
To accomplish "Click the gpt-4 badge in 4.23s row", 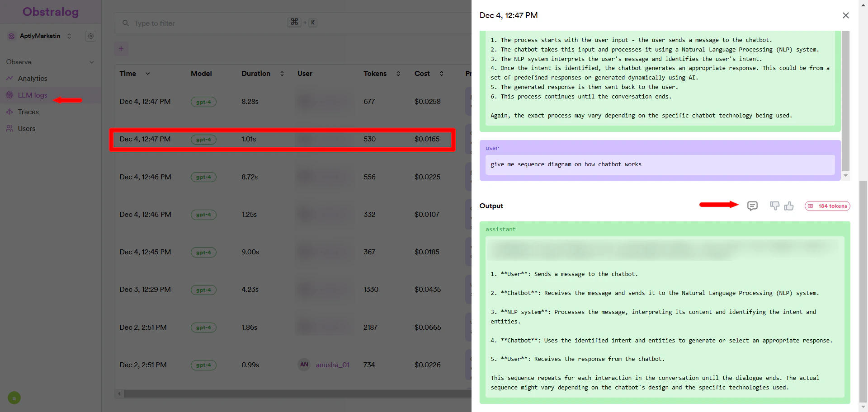I will 203,290.
